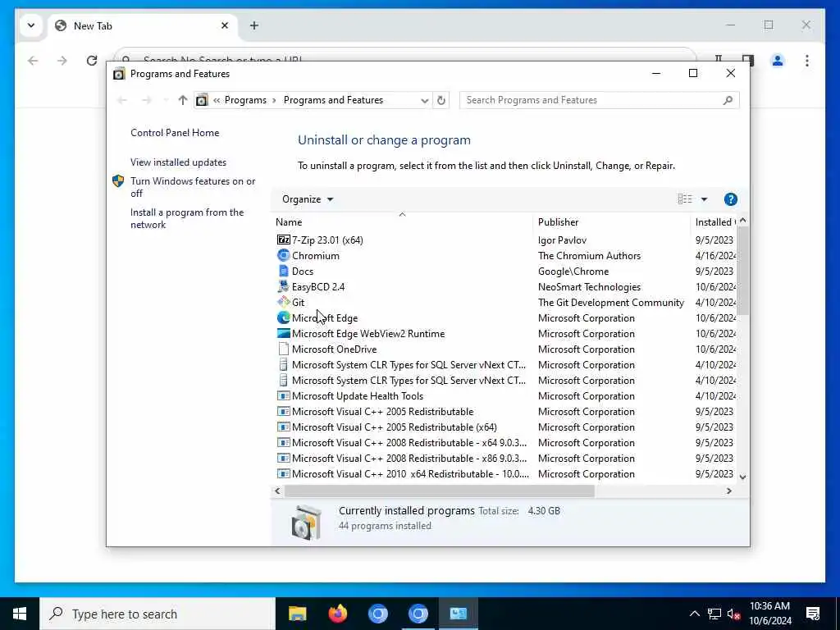Open the Control Panel taskbar icon
840x630 pixels.
point(458,614)
